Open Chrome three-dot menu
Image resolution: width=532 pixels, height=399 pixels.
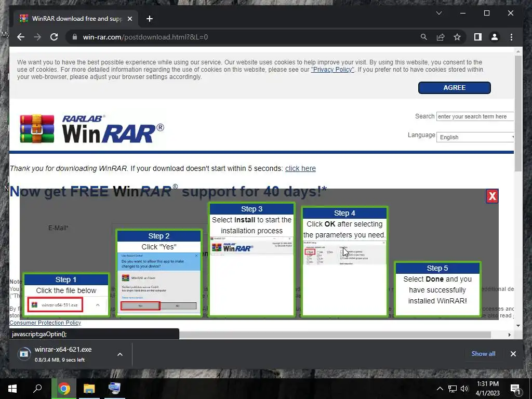(511, 37)
